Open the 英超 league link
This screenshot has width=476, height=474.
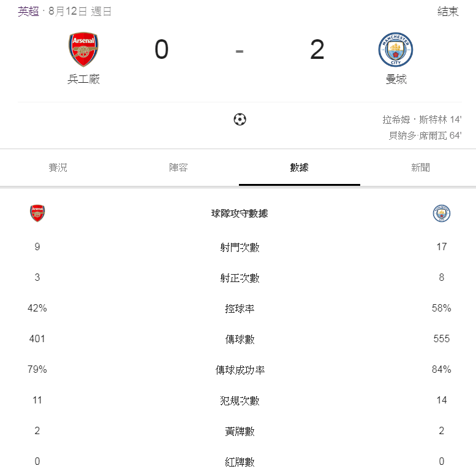coord(28,12)
